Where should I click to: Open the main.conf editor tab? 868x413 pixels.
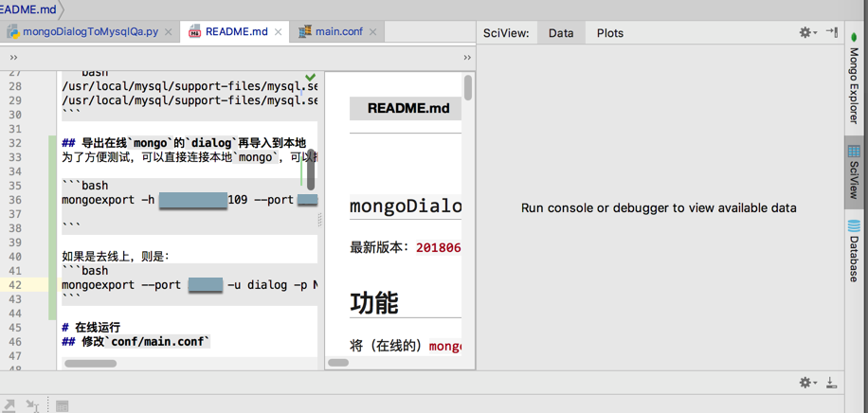click(x=339, y=32)
